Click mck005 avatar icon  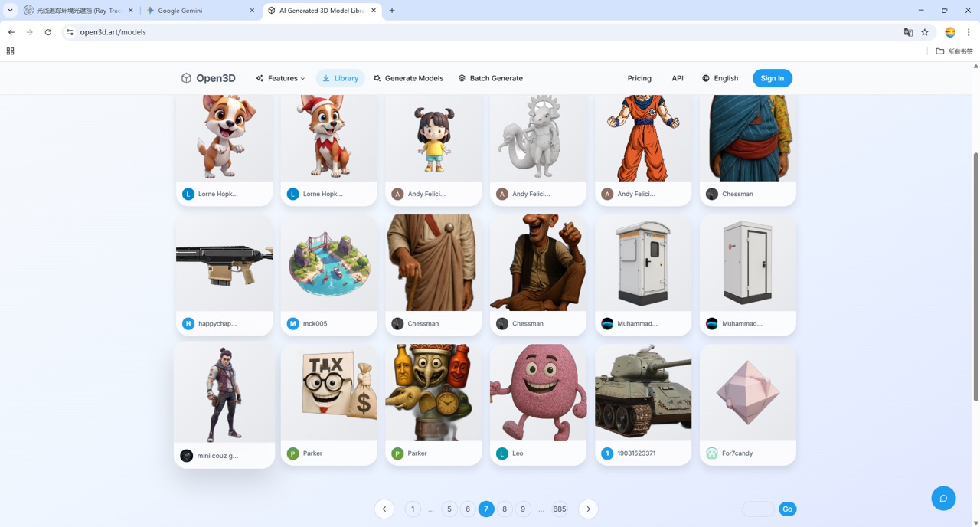292,323
